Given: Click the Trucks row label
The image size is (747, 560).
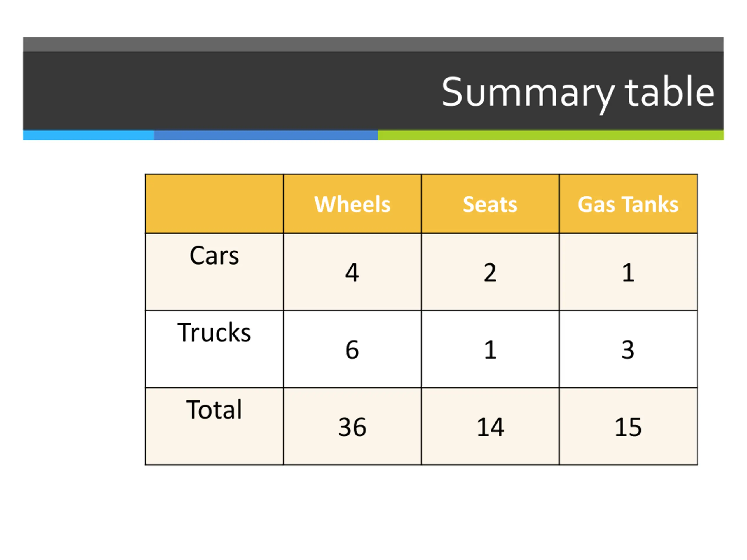Looking at the screenshot, I should click(x=214, y=332).
